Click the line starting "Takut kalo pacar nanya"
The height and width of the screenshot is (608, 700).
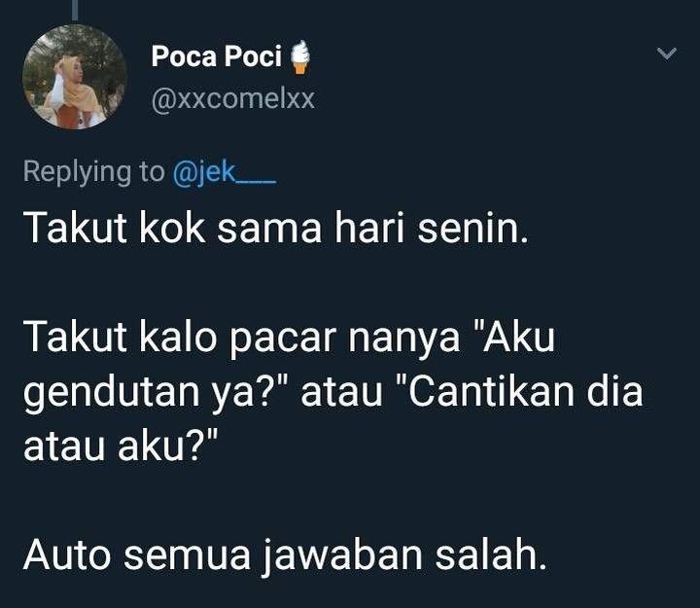[x=290, y=338]
